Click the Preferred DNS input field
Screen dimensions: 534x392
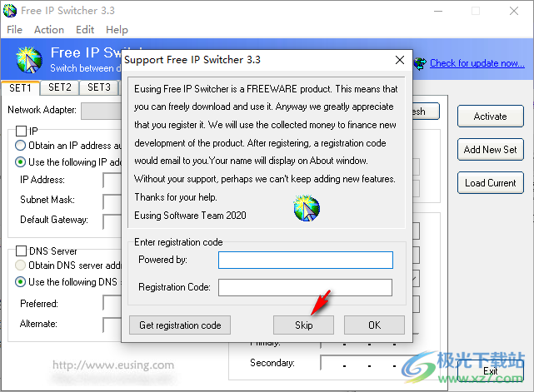(112, 303)
